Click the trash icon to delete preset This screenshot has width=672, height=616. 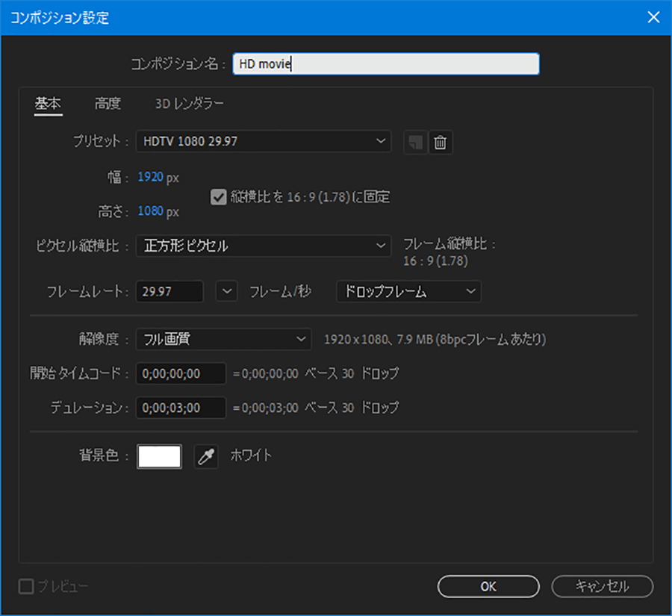pyautogui.click(x=440, y=142)
